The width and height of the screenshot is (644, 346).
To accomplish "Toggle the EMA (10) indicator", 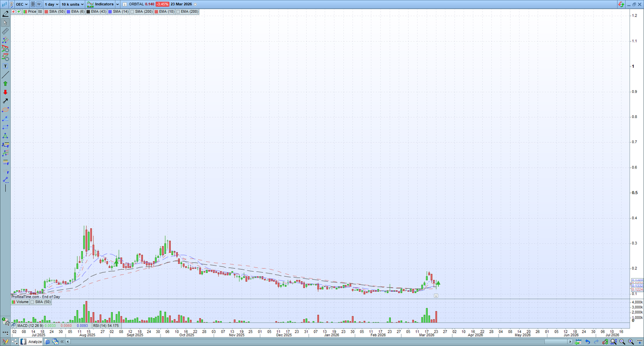I will 164,11.
